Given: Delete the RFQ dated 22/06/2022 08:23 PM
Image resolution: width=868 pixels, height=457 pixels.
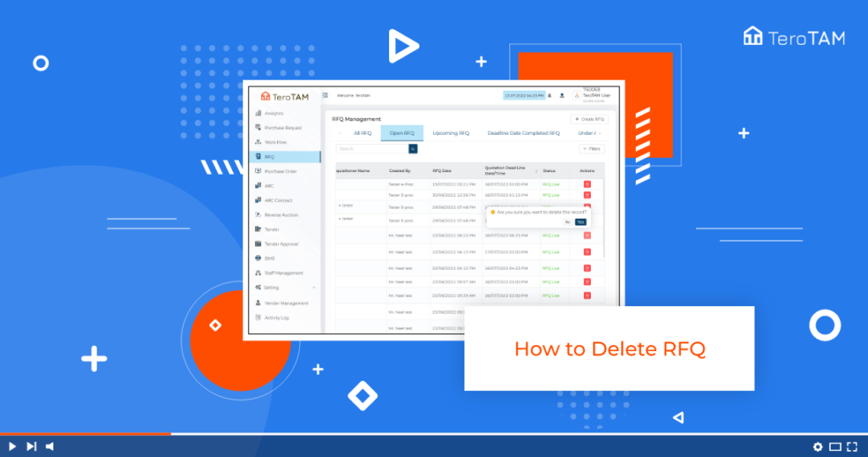Looking at the screenshot, I should [587, 236].
